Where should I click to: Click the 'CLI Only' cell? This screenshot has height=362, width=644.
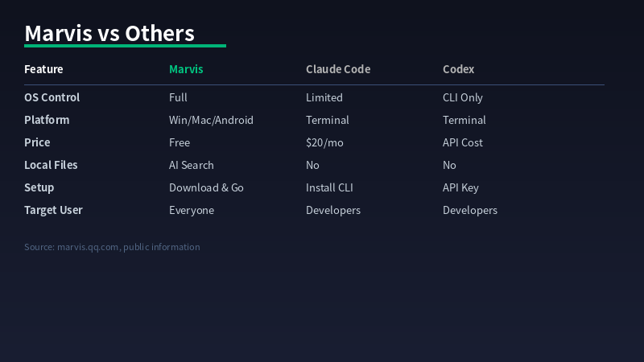pos(462,97)
